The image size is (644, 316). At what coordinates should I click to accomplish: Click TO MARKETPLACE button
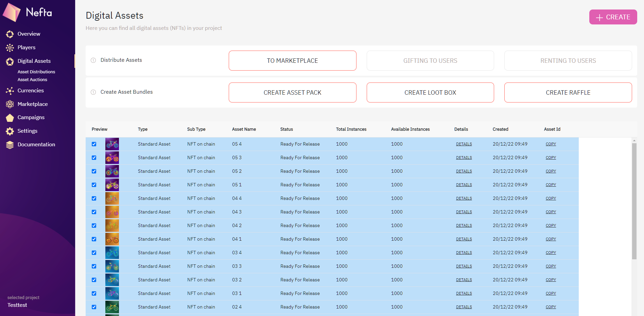coord(293,61)
